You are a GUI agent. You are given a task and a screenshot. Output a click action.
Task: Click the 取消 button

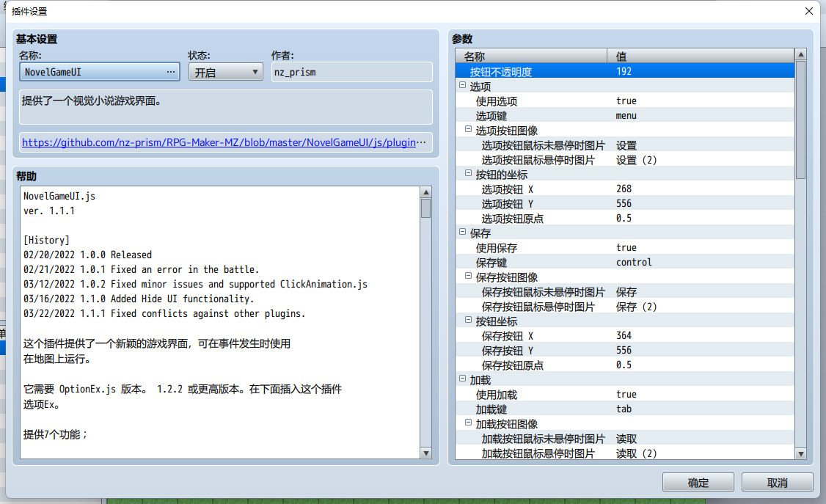(777, 483)
